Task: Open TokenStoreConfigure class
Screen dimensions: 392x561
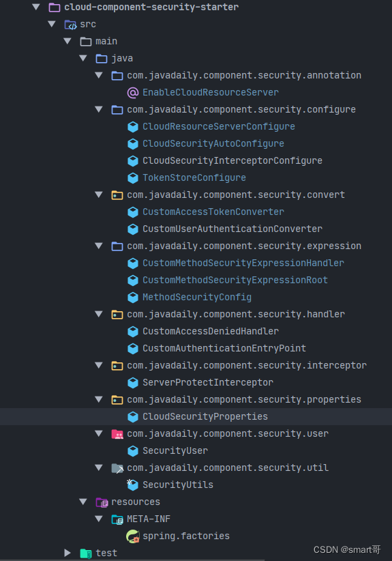Action: (194, 178)
